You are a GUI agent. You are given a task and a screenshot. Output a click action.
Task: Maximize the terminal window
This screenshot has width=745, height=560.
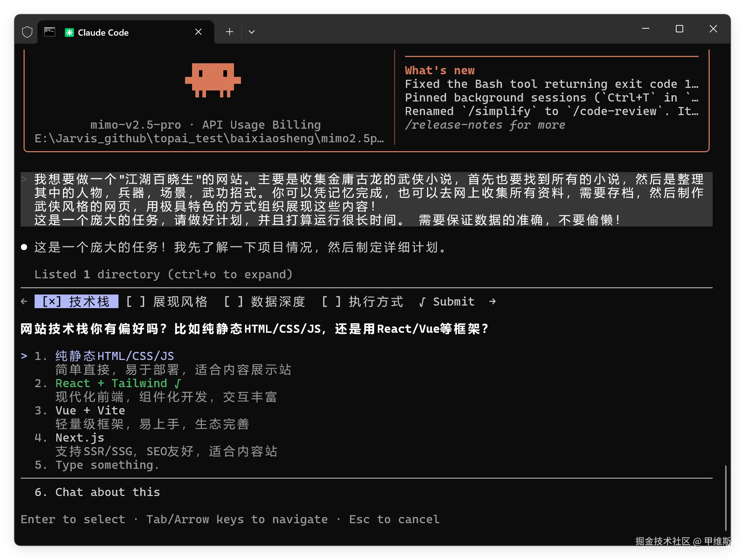click(x=679, y=29)
